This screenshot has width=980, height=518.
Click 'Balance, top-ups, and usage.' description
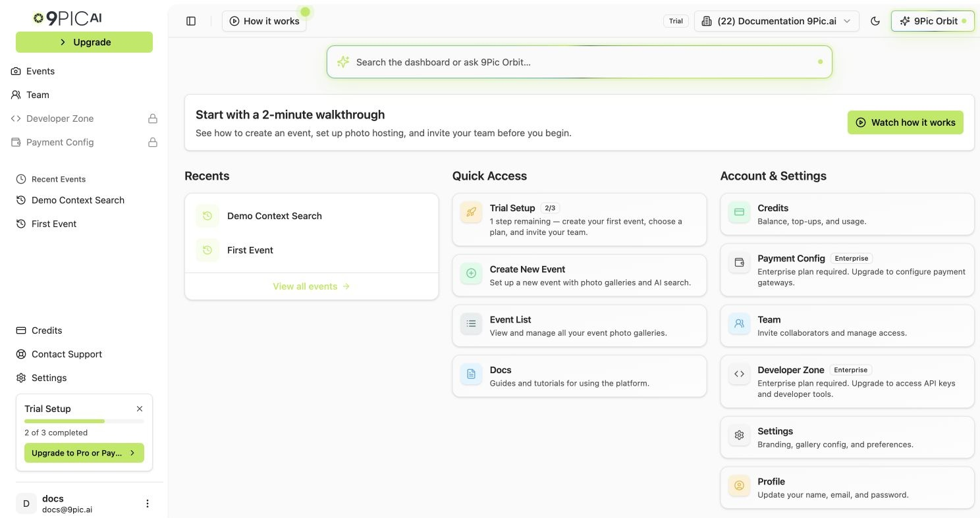pyautogui.click(x=812, y=221)
